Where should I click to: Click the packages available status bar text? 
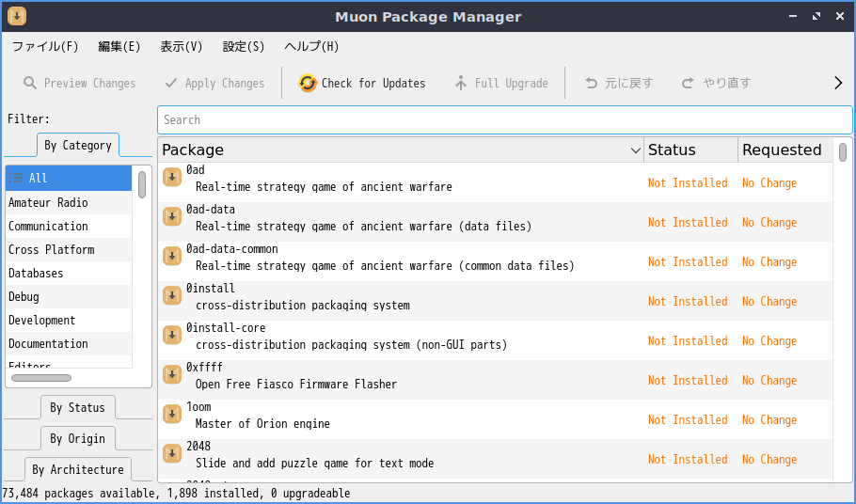[x=176, y=493]
